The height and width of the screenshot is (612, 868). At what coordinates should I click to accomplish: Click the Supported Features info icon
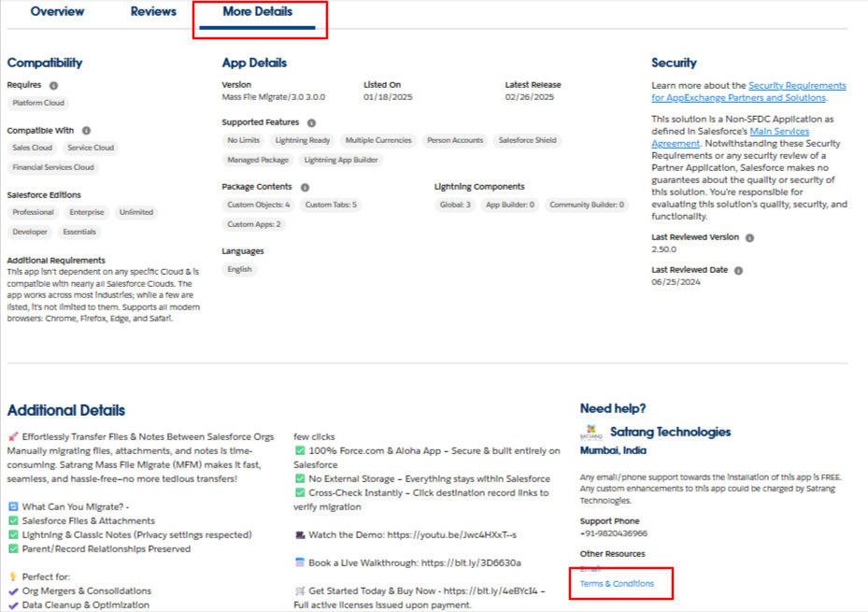[312, 122]
